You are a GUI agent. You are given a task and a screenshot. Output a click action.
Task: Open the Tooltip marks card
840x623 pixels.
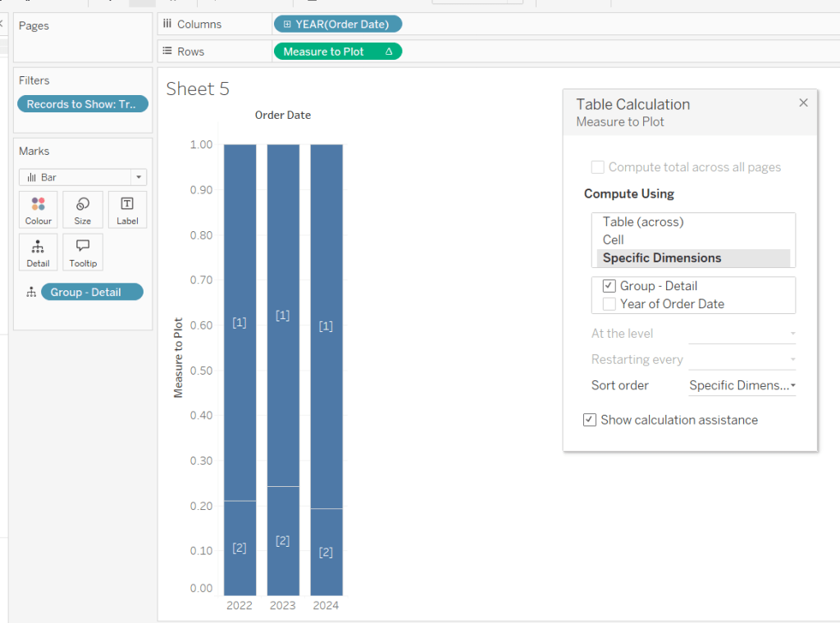tap(83, 252)
